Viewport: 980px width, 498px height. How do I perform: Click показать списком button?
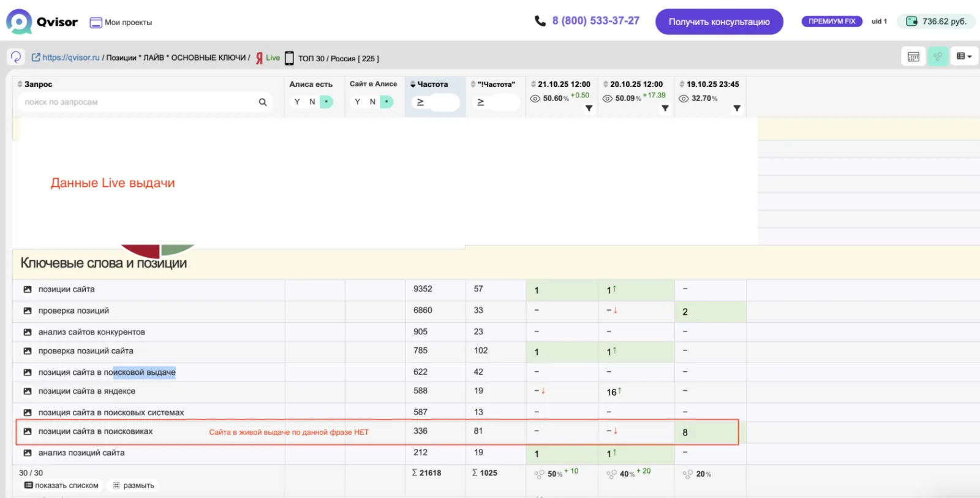pos(61,485)
